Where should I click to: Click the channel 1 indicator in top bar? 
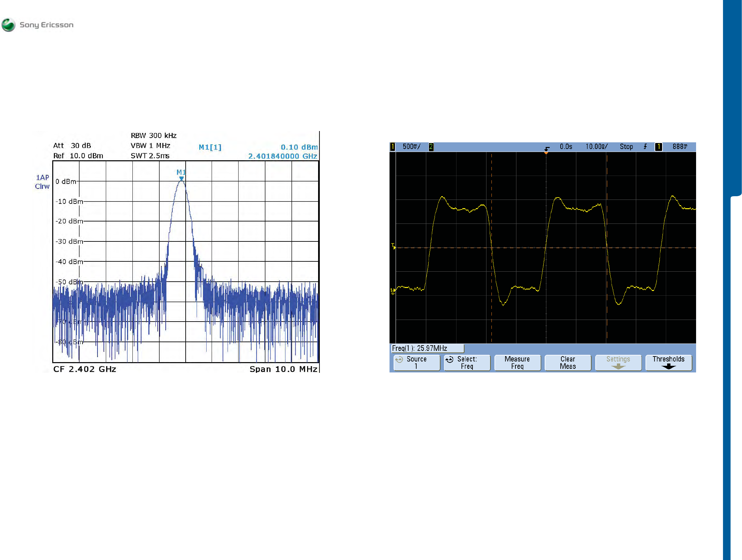393,147
